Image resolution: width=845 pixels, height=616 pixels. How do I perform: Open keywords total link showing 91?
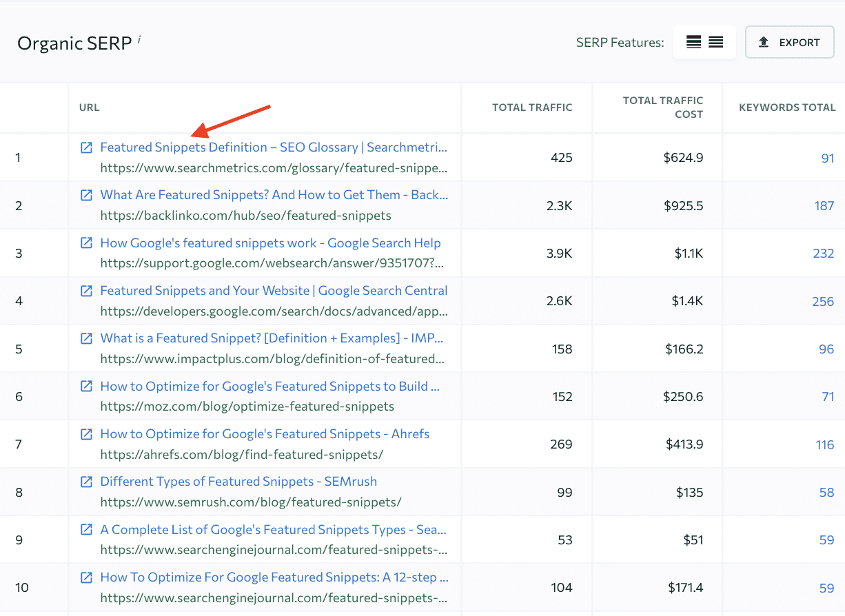tap(827, 157)
